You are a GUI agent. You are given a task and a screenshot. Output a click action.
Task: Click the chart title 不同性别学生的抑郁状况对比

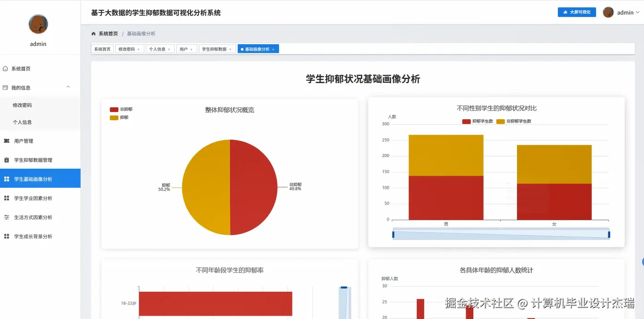497,108
